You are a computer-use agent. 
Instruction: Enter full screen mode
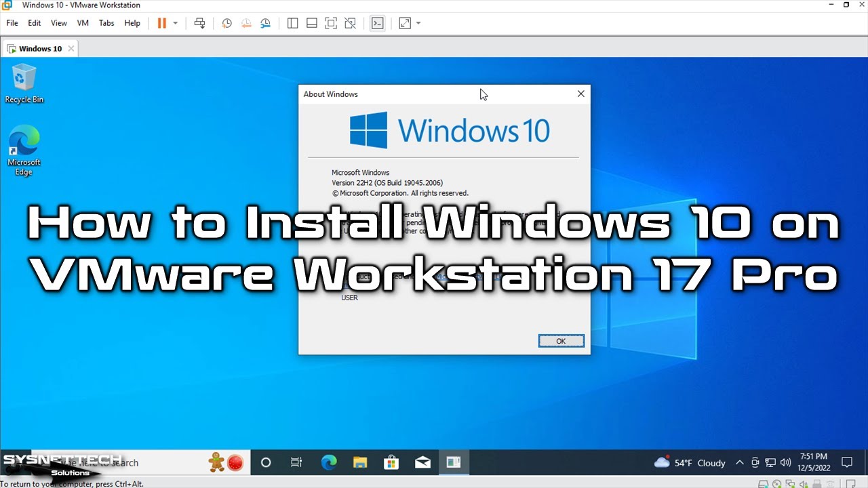(331, 23)
